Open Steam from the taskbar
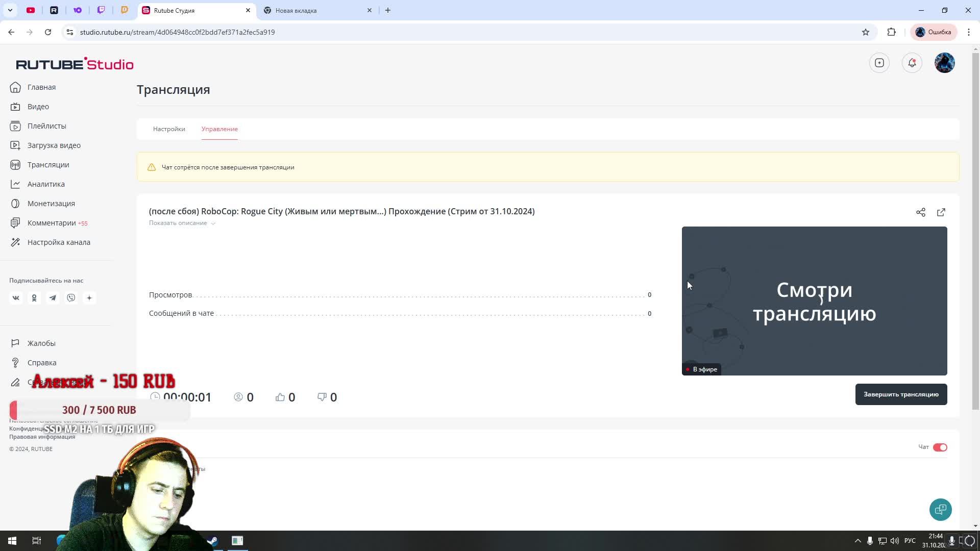The image size is (980, 551). click(x=213, y=541)
